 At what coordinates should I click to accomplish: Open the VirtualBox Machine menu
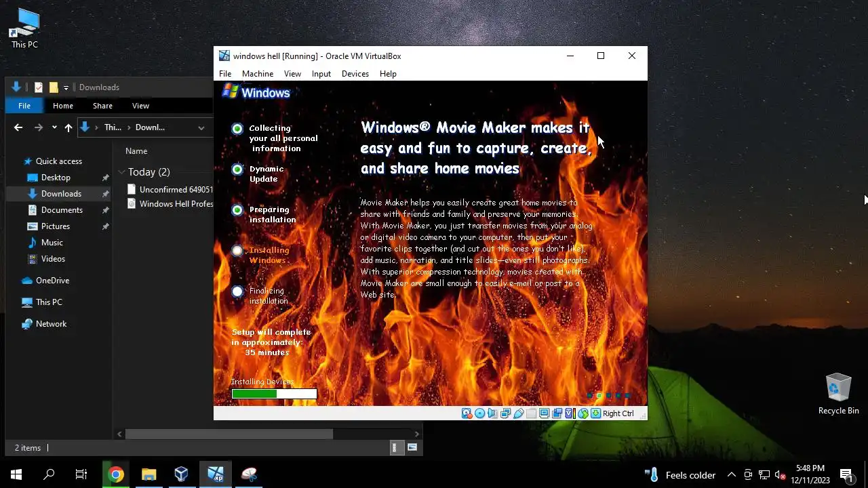[258, 74]
